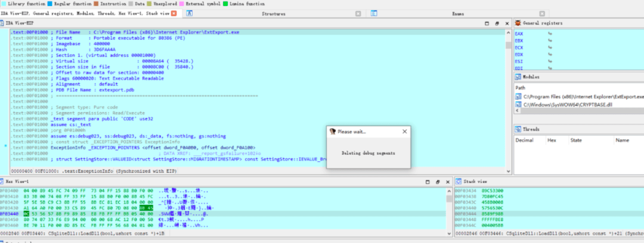Open the Enums tab
The image size is (644, 243).
click(458, 14)
